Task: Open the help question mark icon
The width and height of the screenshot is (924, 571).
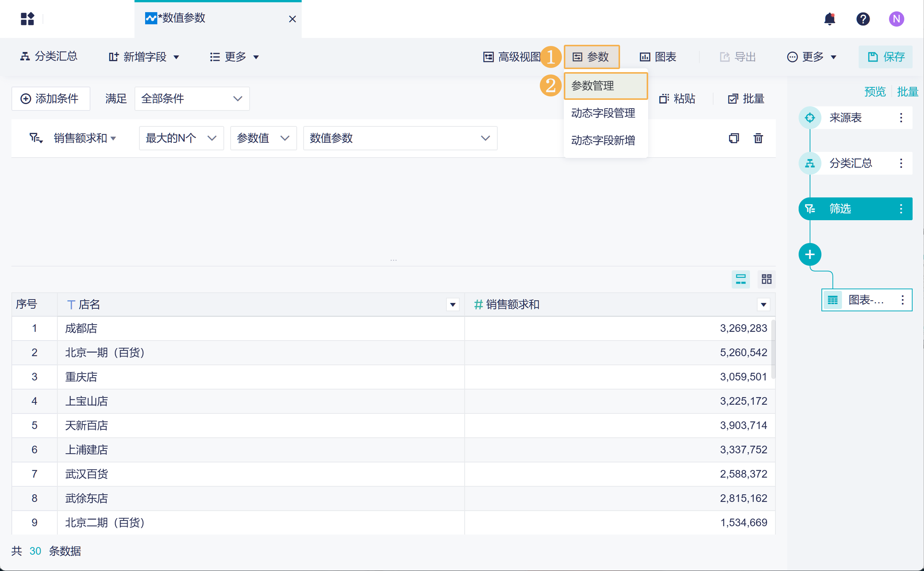Action: (863, 19)
